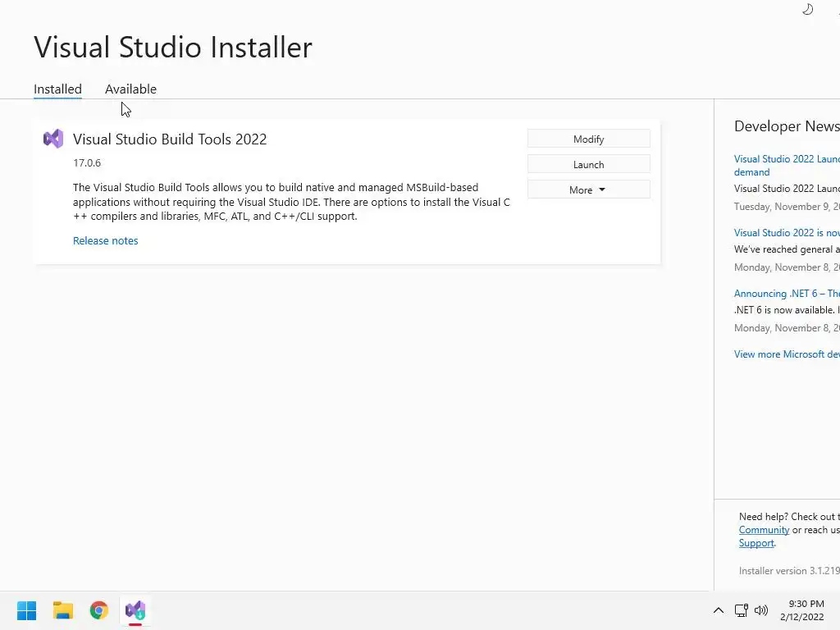Open the Community help link
The height and width of the screenshot is (630, 840).
pos(764,529)
